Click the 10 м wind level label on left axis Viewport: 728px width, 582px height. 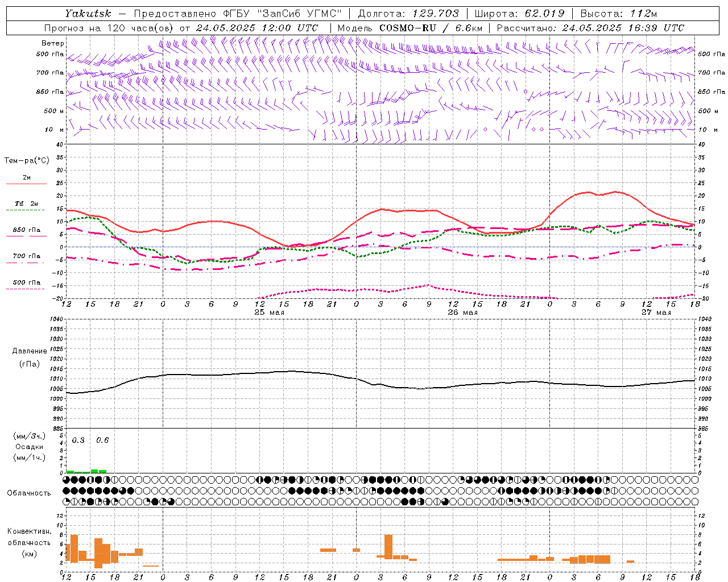55,130
